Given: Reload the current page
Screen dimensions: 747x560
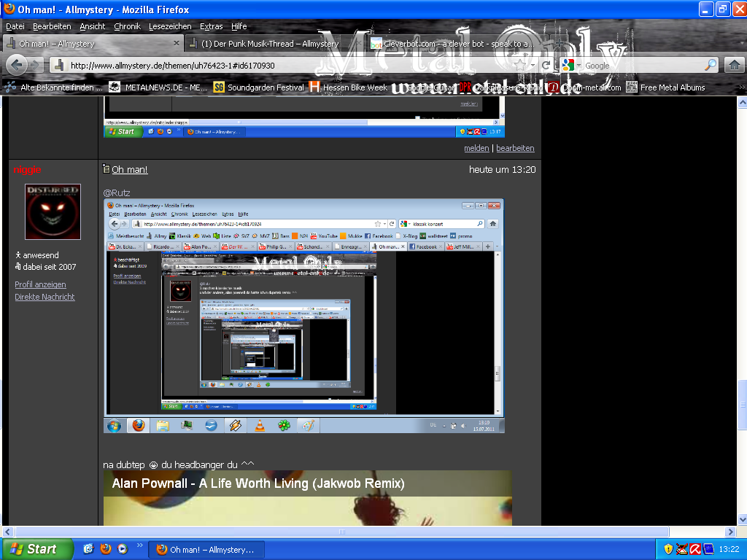Looking at the screenshot, I should click(x=546, y=65).
